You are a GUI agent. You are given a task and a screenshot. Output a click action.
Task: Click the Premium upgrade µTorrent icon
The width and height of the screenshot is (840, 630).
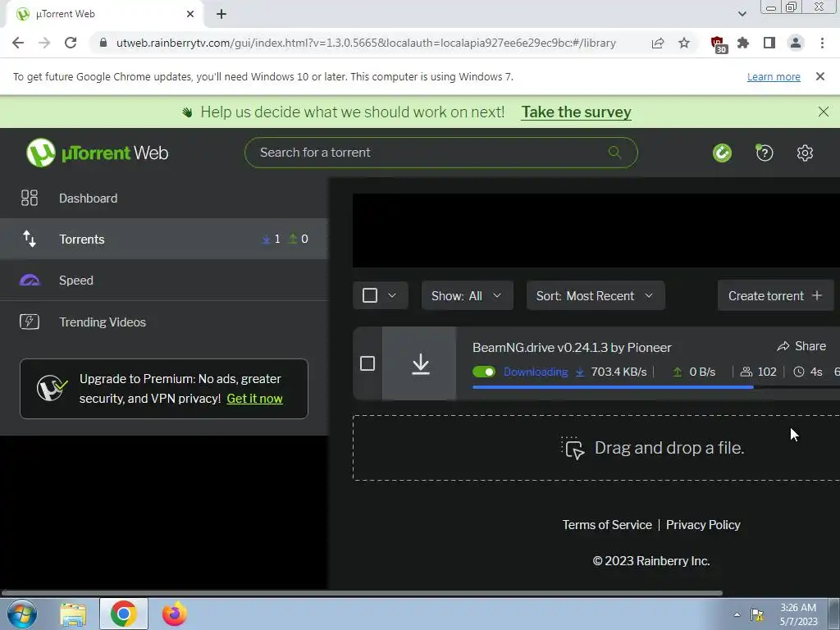(52, 388)
